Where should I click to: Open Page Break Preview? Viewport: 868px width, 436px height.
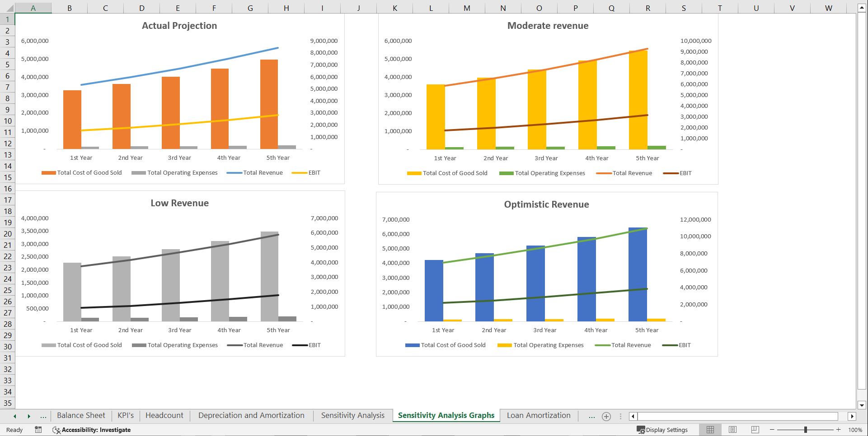(x=755, y=430)
